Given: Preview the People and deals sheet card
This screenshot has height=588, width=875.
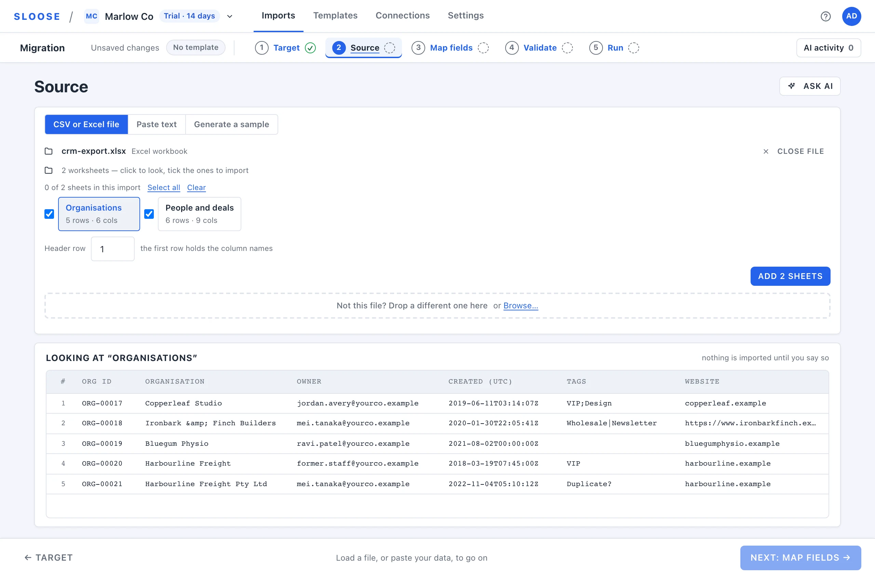Looking at the screenshot, I should [x=200, y=214].
